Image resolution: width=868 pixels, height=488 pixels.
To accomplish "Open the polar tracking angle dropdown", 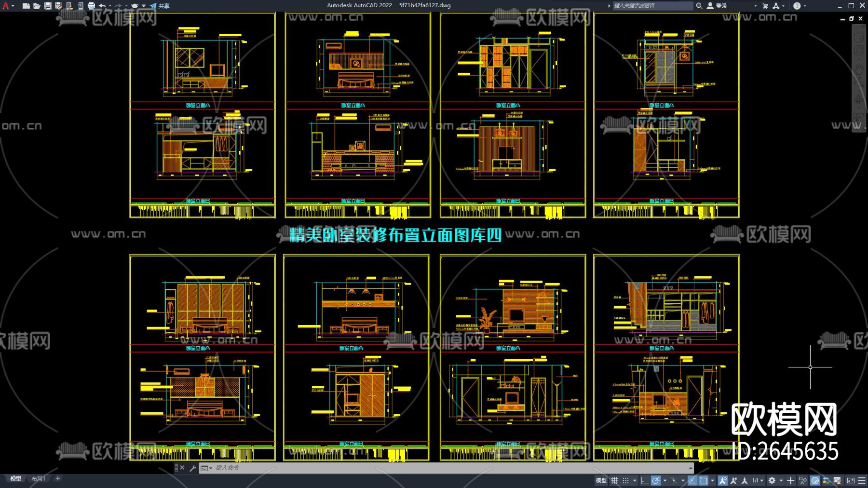I will (x=665, y=481).
